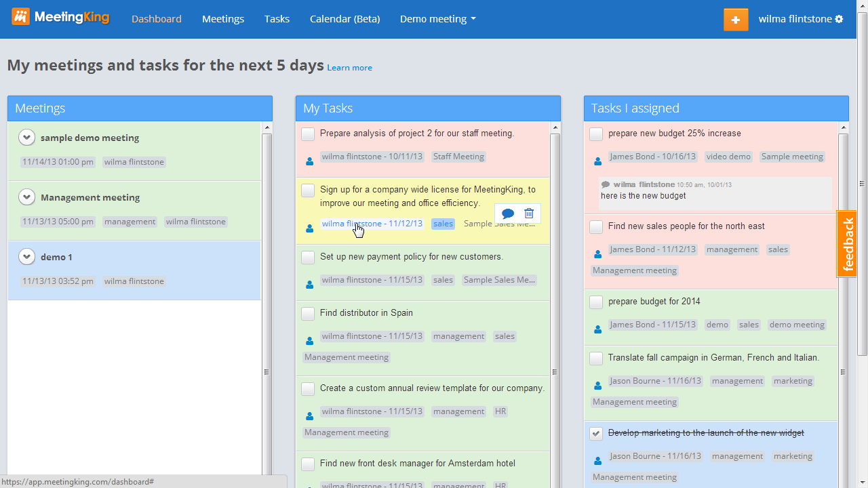Open Calendar (Beta) page
Image resolution: width=868 pixels, height=488 pixels.
tap(344, 19)
